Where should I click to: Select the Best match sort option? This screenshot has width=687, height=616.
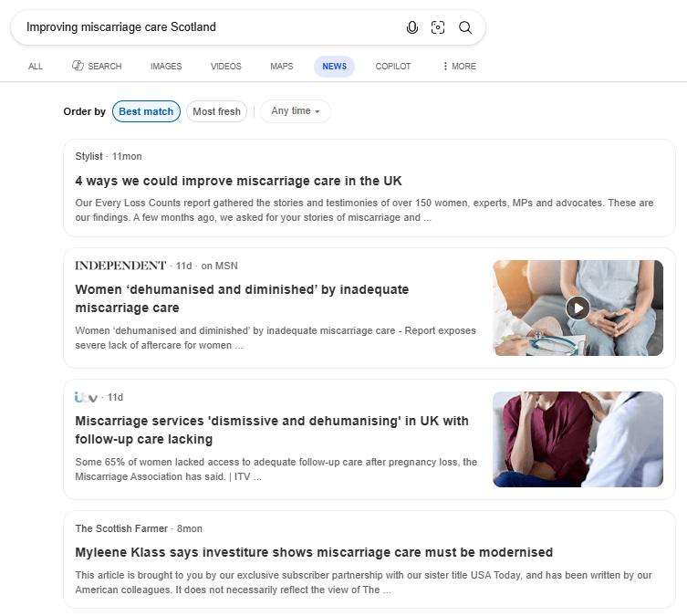click(x=146, y=111)
